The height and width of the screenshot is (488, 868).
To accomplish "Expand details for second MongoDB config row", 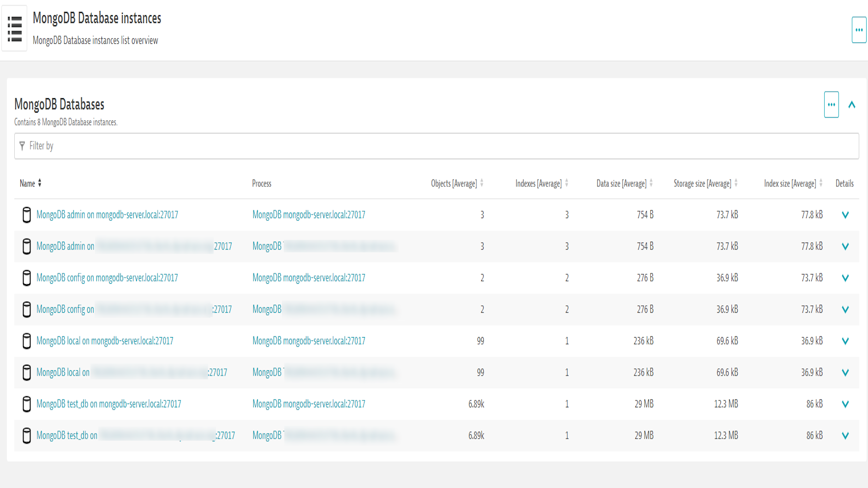I will 845,309.
